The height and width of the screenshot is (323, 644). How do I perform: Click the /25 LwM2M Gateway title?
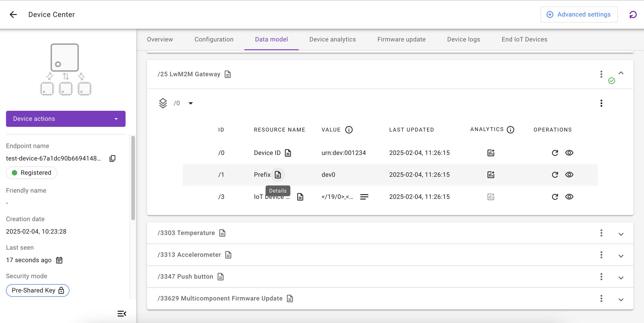189,74
